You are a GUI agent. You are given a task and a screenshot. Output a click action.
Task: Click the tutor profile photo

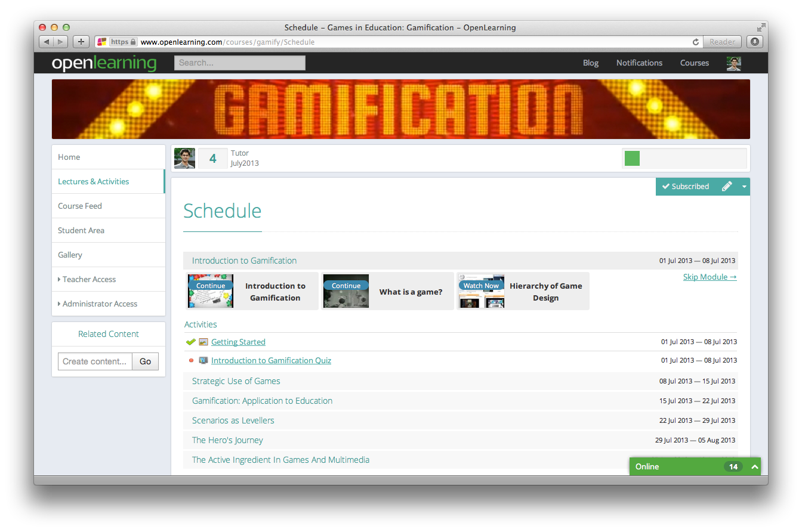[x=184, y=158]
